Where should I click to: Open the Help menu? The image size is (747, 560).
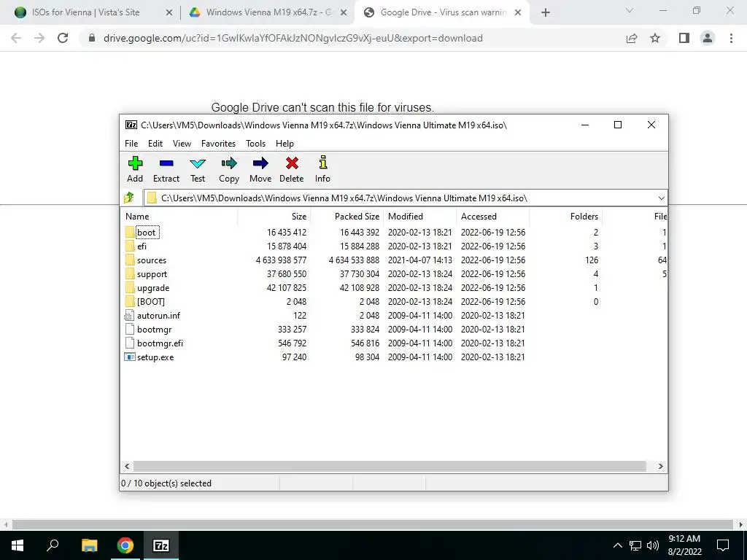285,144
